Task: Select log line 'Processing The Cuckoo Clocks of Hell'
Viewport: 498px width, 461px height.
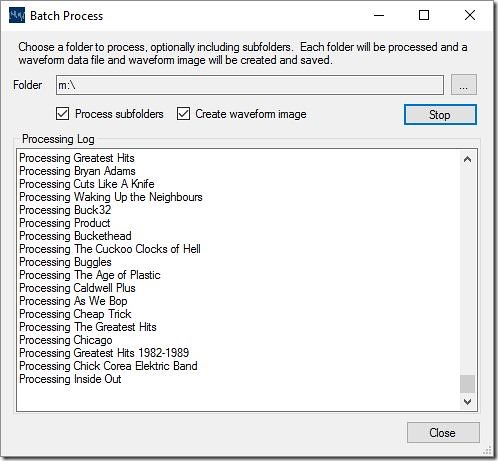Action: (110, 249)
